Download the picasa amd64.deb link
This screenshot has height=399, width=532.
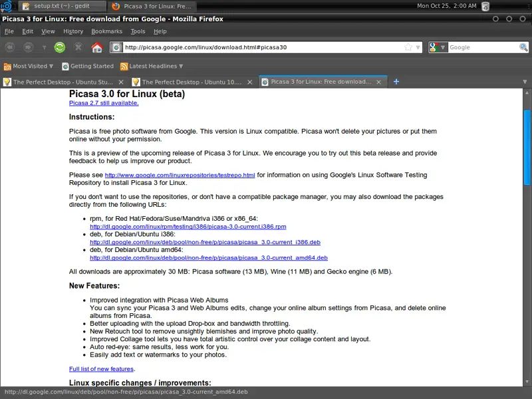[x=209, y=258]
